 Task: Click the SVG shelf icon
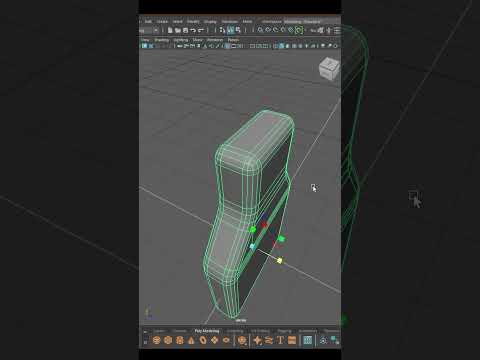pyautogui.click(x=292, y=340)
